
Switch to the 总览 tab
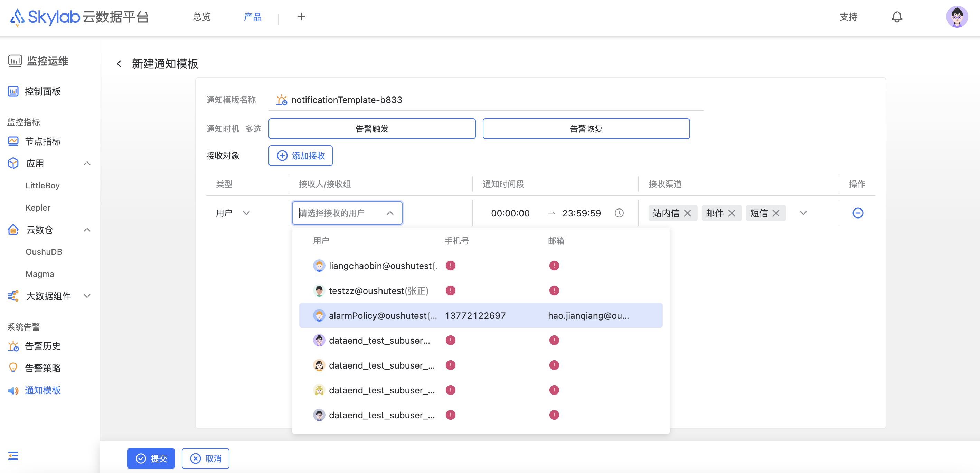point(201,17)
